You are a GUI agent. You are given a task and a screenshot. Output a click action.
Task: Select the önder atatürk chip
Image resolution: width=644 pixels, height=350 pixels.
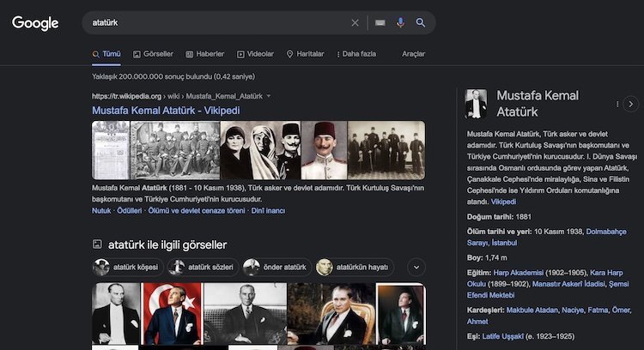pyautogui.click(x=276, y=267)
